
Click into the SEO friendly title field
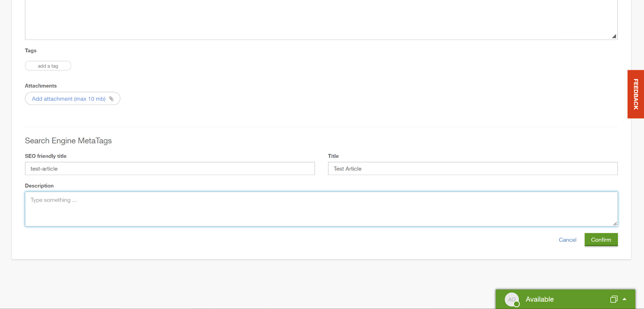169,169
